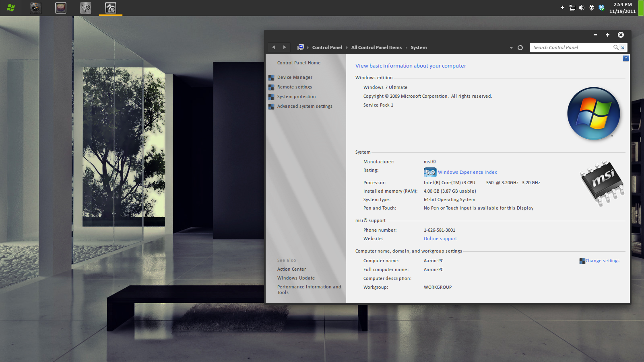
Task: Click WORKGROUP value
Action: click(x=438, y=287)
